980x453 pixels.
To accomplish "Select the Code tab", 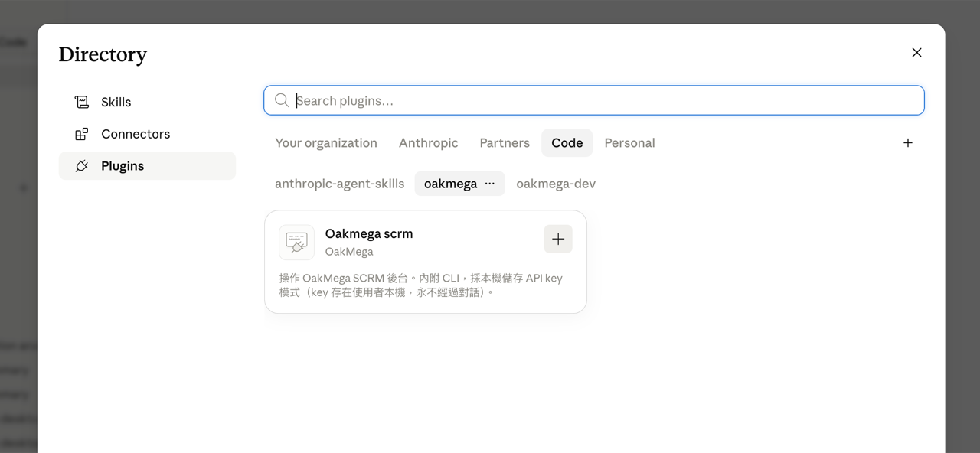I will tap(567, 143).
